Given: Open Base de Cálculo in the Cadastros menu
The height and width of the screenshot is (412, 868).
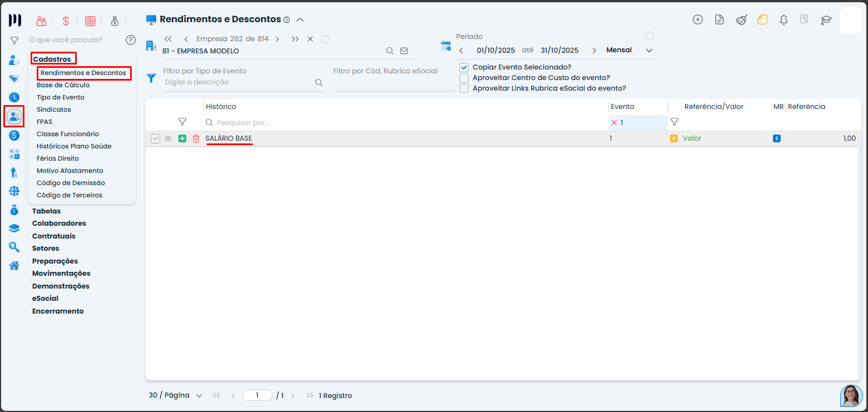Looking at the screenshot, I should [x=63, y=85].
